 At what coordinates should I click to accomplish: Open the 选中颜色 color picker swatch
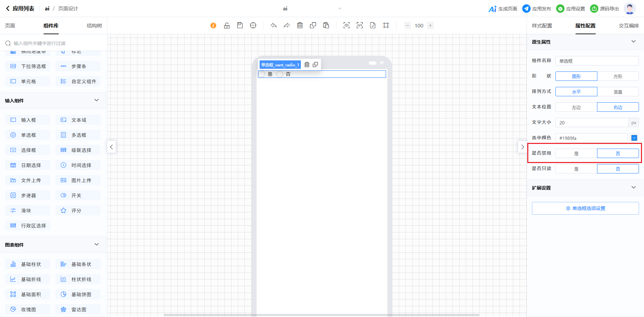[634, 138]
